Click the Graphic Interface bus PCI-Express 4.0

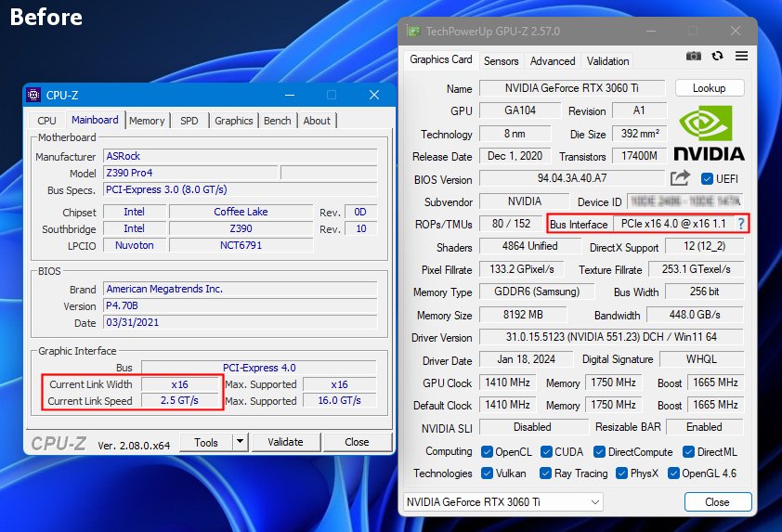pos(259,368)
